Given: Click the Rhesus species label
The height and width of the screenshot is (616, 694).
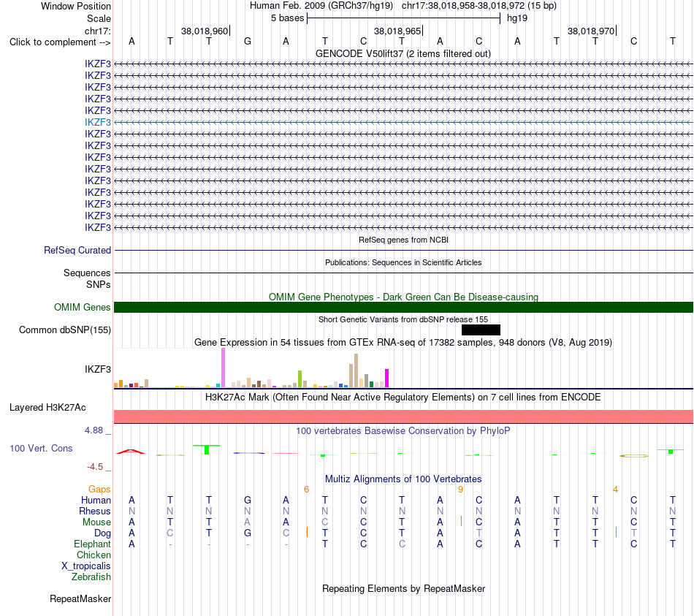Looking at the screenshot, I should (95, 511).
